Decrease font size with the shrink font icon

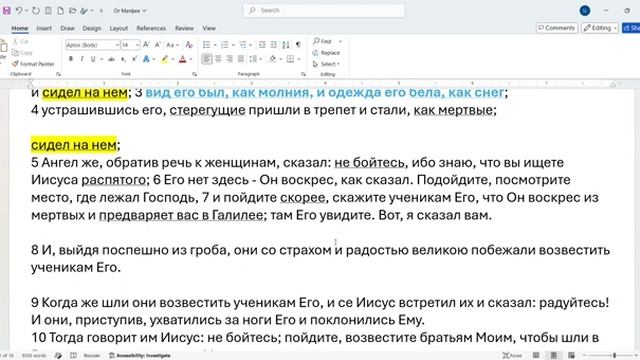click(158, 44)
